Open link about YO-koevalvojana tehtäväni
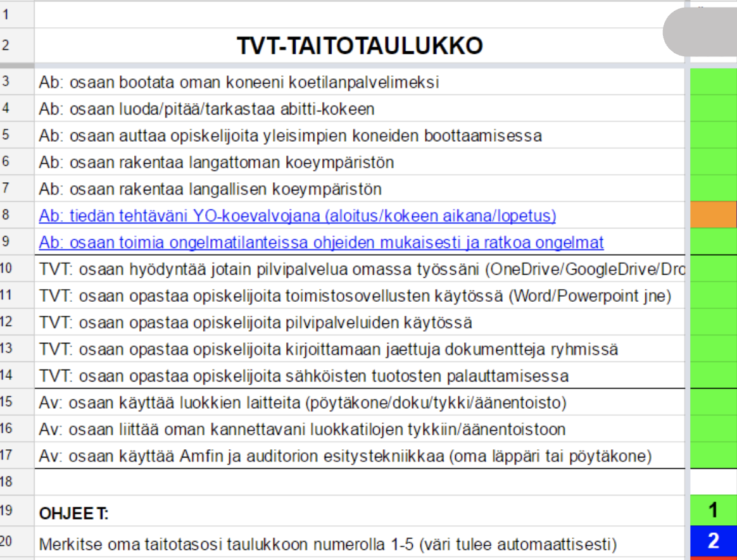 [x=297, y=216]
